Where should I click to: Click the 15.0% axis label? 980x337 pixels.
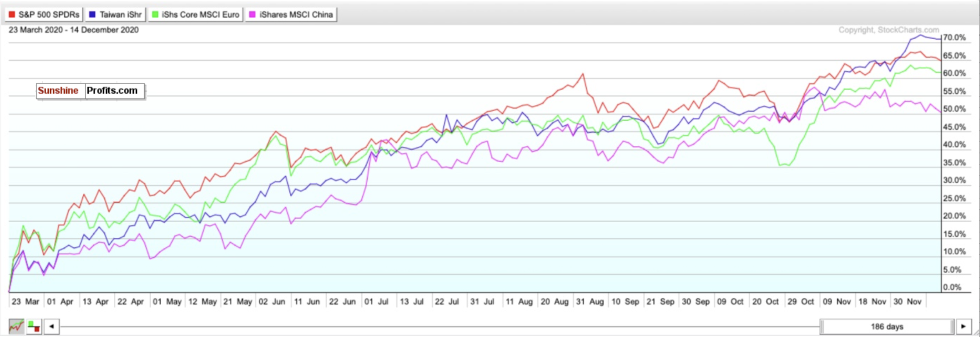[x=955, y=234]
